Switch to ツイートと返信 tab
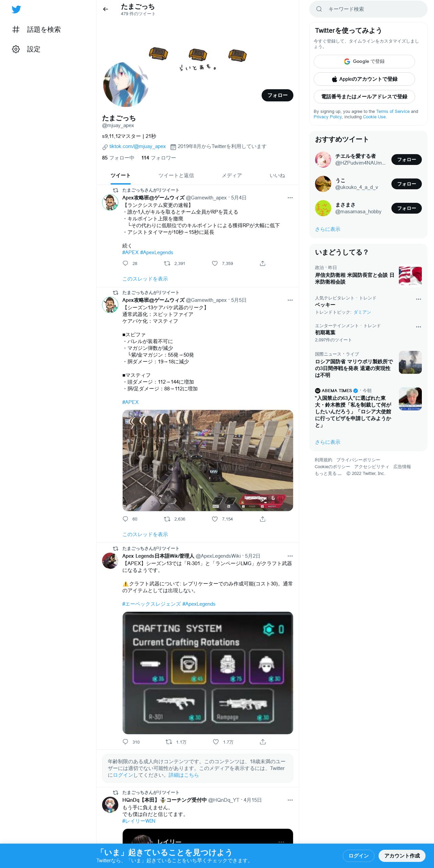Image resolution: width=434 pixels, height=868 pixels. tap(176, 175)
